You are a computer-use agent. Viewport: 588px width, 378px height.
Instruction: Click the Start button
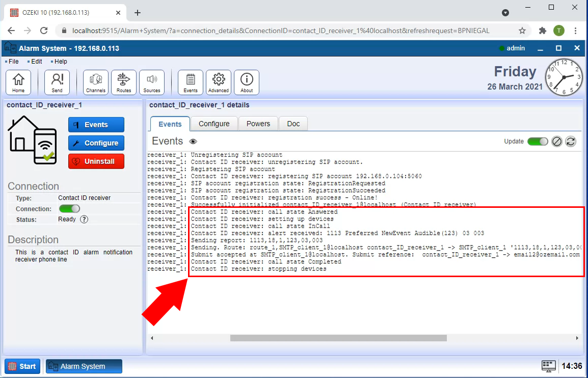(22, 366)
